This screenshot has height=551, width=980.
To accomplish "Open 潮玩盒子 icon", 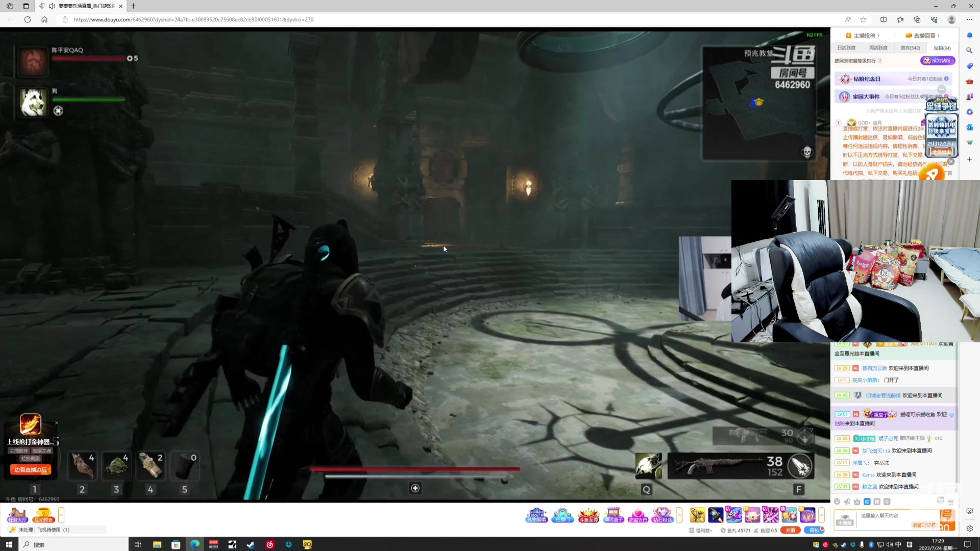I will [x=613, y=515].
